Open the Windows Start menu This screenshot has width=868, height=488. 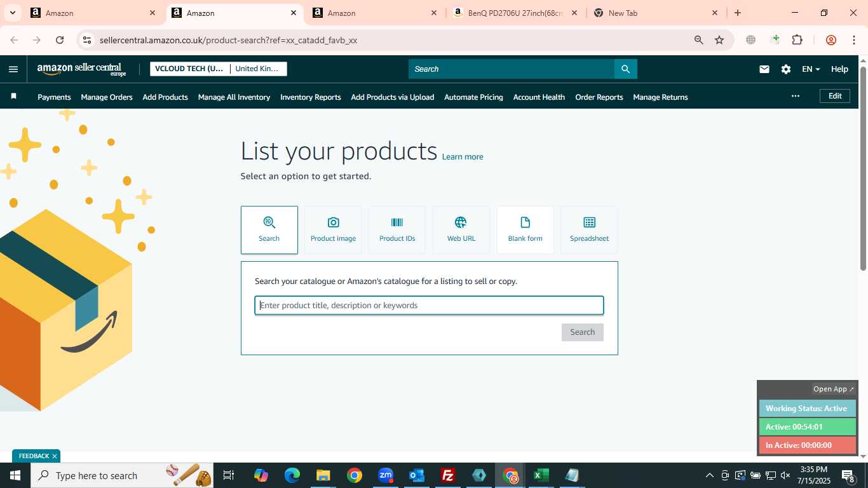15,475
